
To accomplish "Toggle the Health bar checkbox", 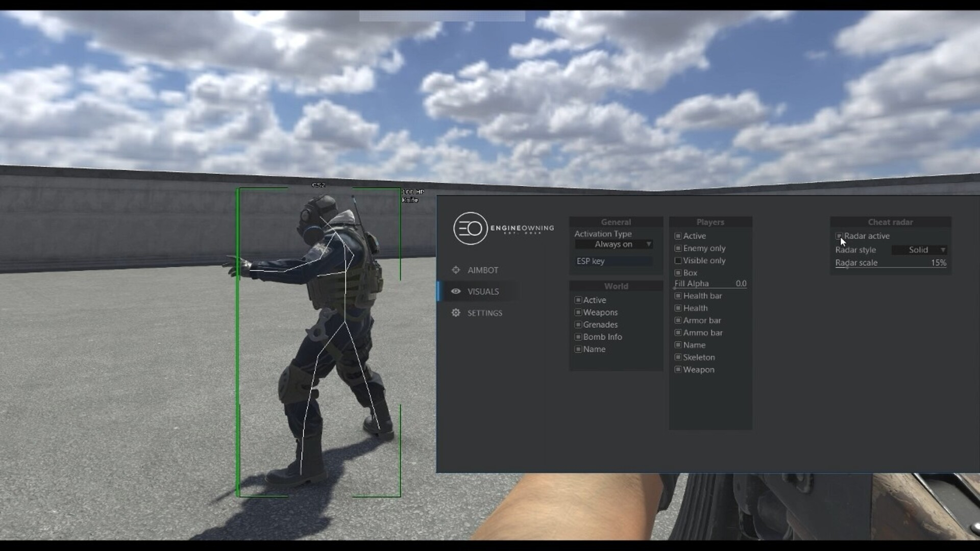I will pyautogui.click(x=678, y=296).
